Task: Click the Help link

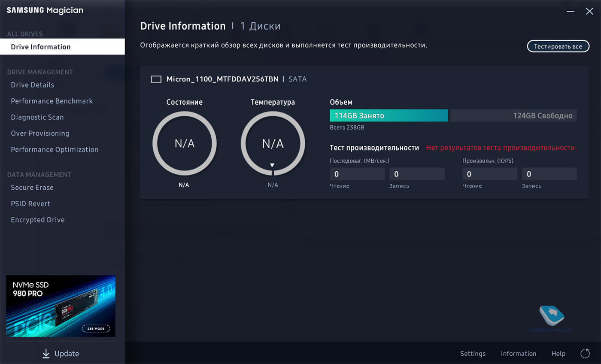Action: click(559, 354)
